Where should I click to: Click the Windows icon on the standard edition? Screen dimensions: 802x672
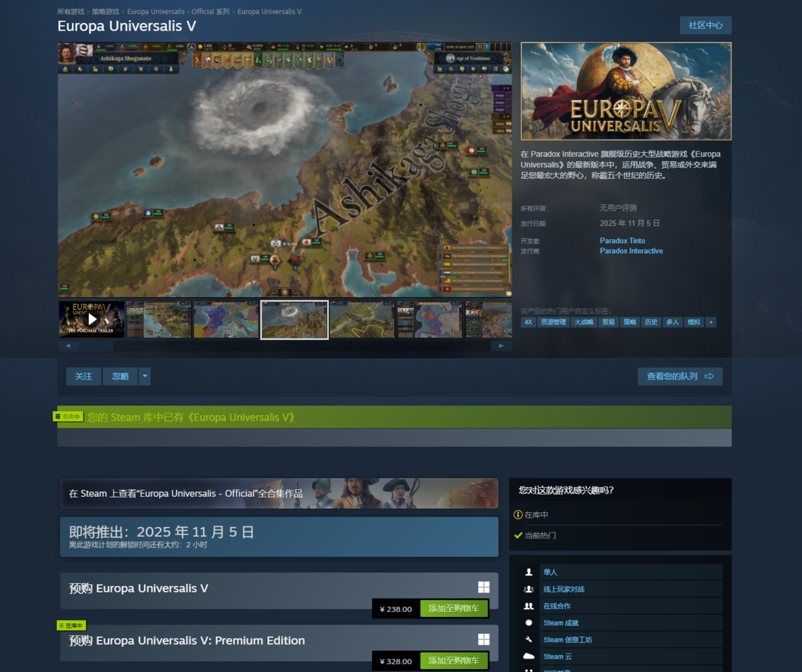483,587
